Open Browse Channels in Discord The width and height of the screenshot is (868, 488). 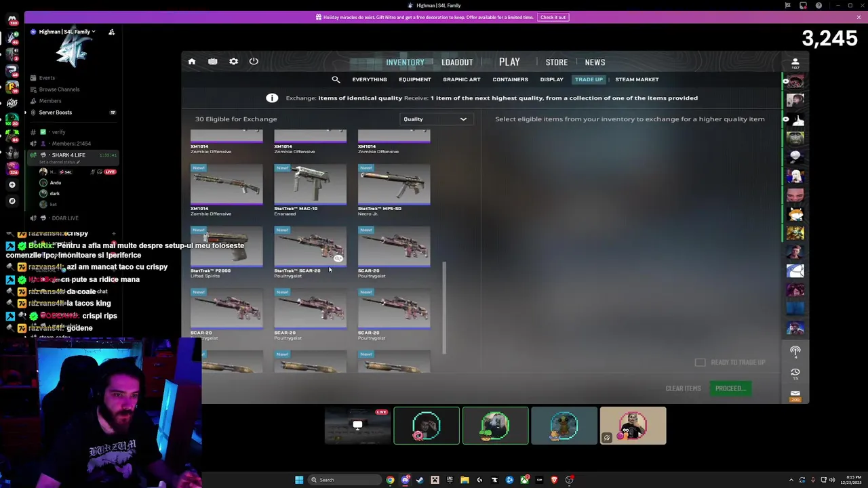pyautogui.click(x=60, y=89)
